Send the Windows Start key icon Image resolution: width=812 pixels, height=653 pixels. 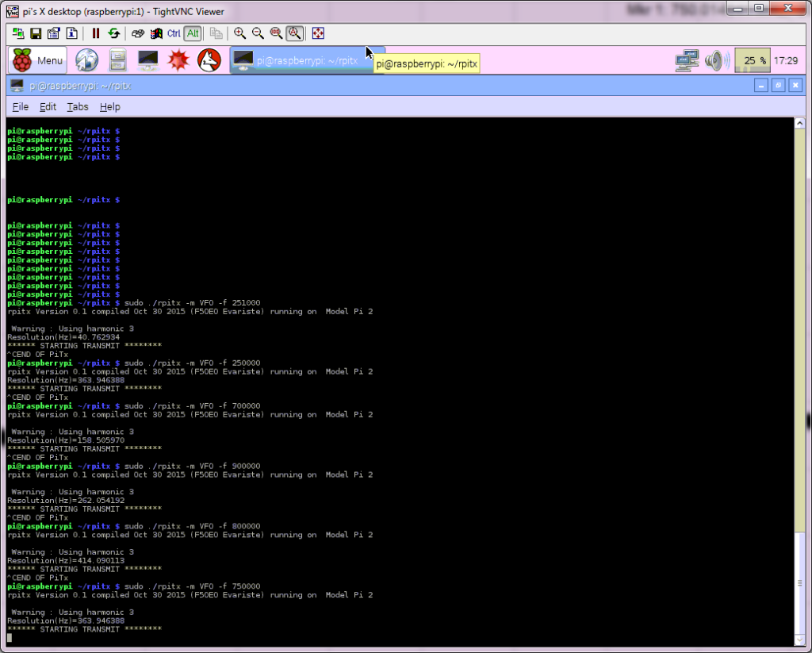coord(156,33)
